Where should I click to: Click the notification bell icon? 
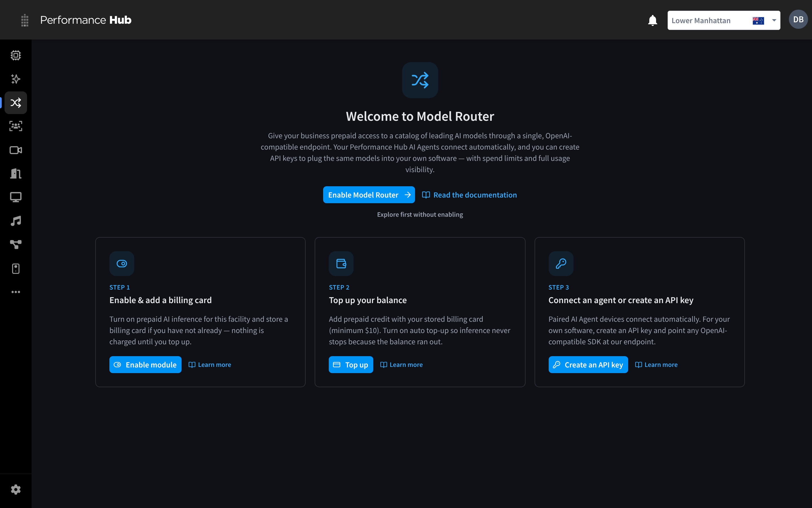coord(652,20)
